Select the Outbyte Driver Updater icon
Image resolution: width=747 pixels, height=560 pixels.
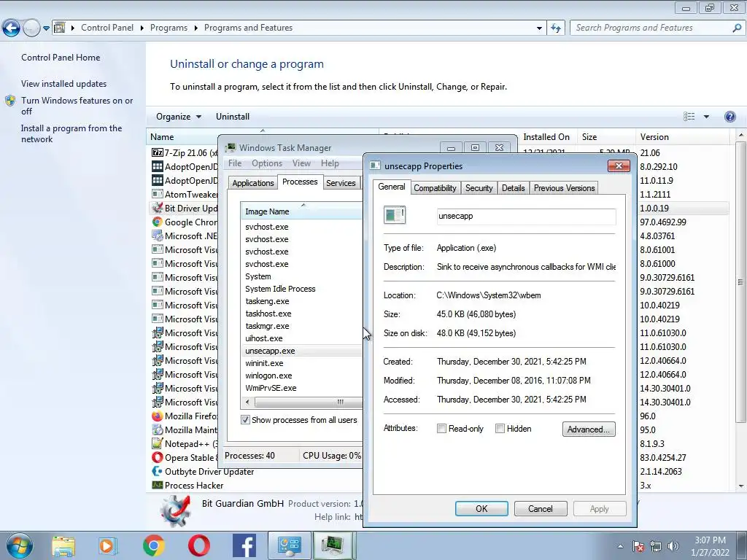tap(158, 471)
